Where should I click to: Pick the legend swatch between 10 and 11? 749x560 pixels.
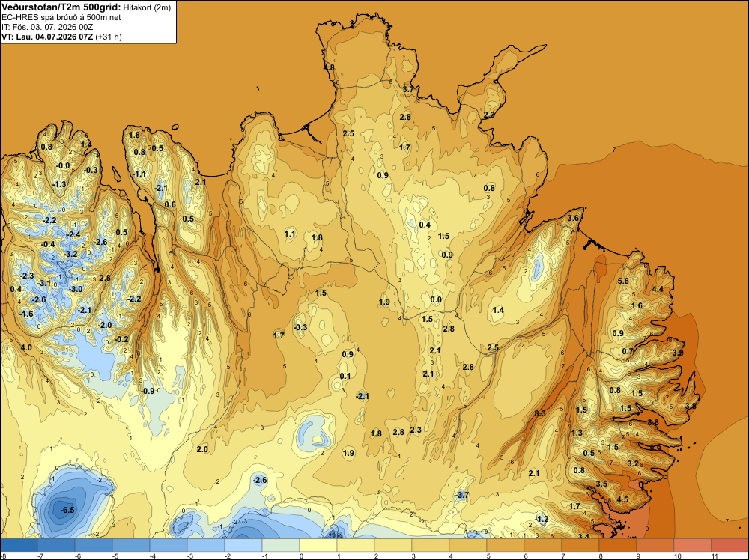692,545
